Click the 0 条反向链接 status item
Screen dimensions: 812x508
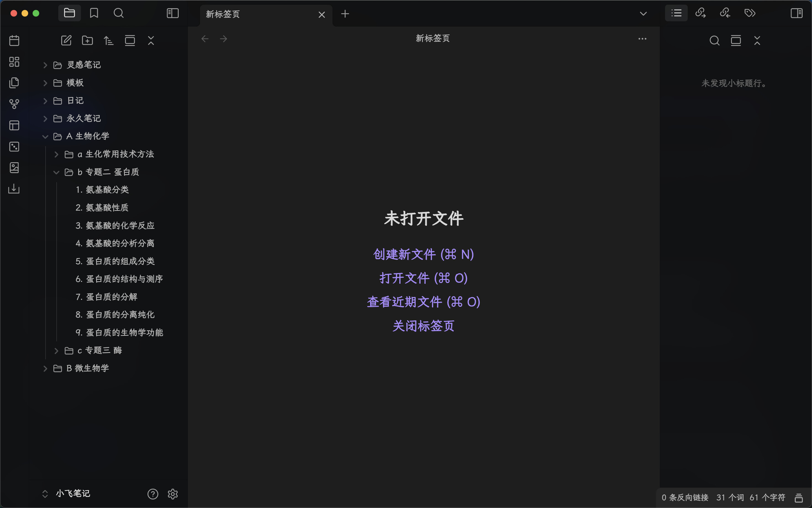point(685,497)
